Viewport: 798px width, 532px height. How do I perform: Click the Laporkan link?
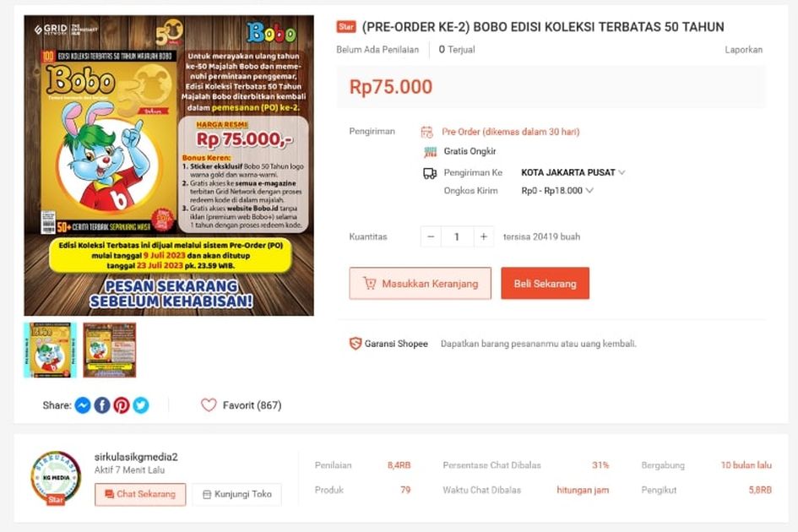click(744, 50)
